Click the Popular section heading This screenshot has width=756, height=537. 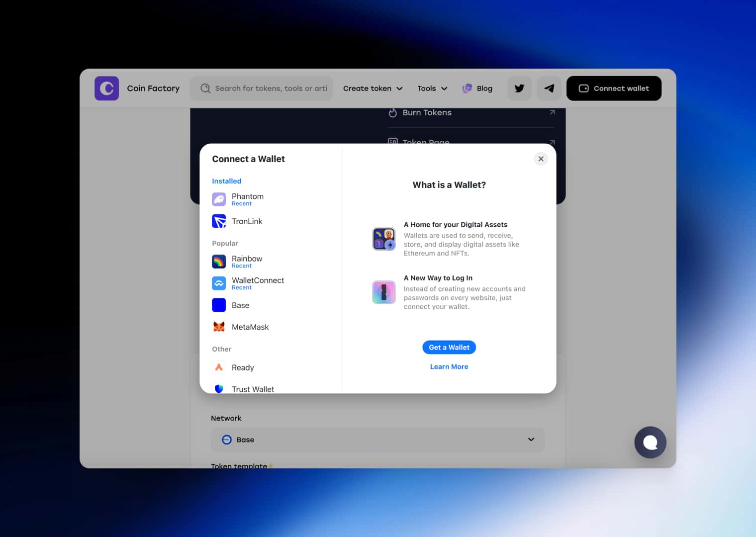(x=225, y=243)
